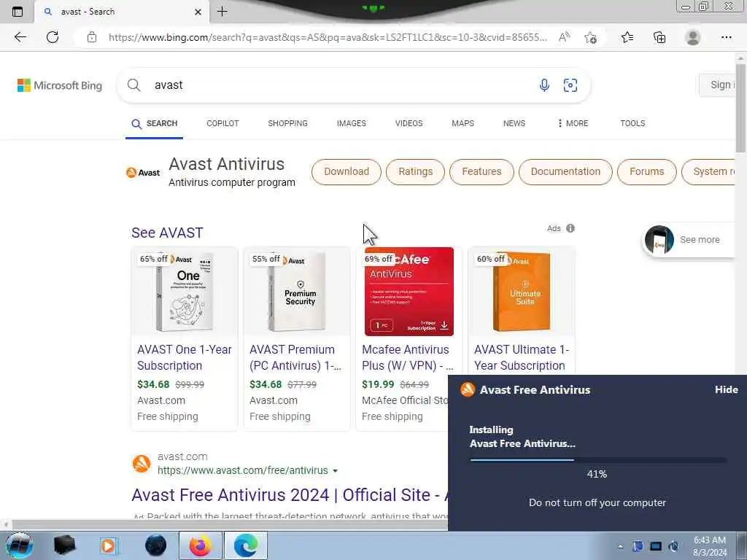This screenshot has width=747, height=560.
Task: Click the Ultimate Suite product image
Action: pos(522,292)
